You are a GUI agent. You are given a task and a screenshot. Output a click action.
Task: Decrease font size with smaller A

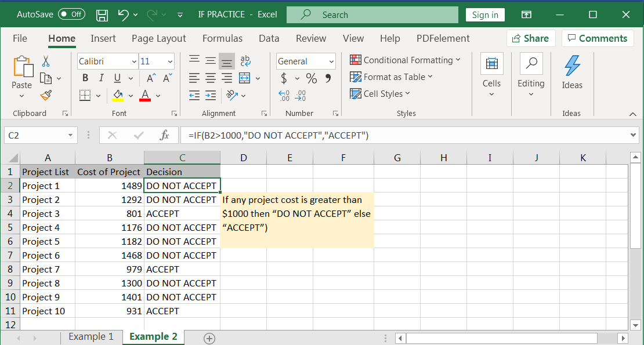pyautogui.click(x=167, y=78)
